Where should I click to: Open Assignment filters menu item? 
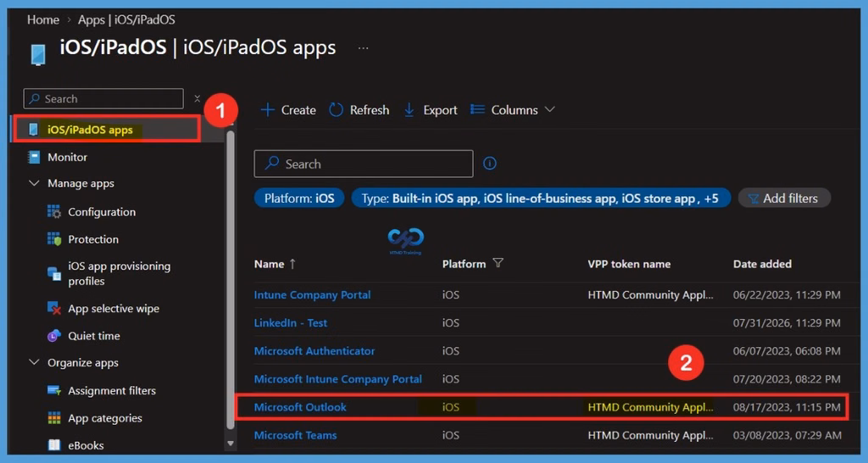click(x=112, y=391)
